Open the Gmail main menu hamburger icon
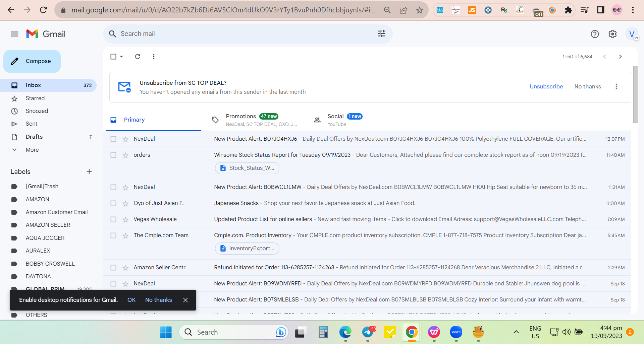 pos(14,34)
